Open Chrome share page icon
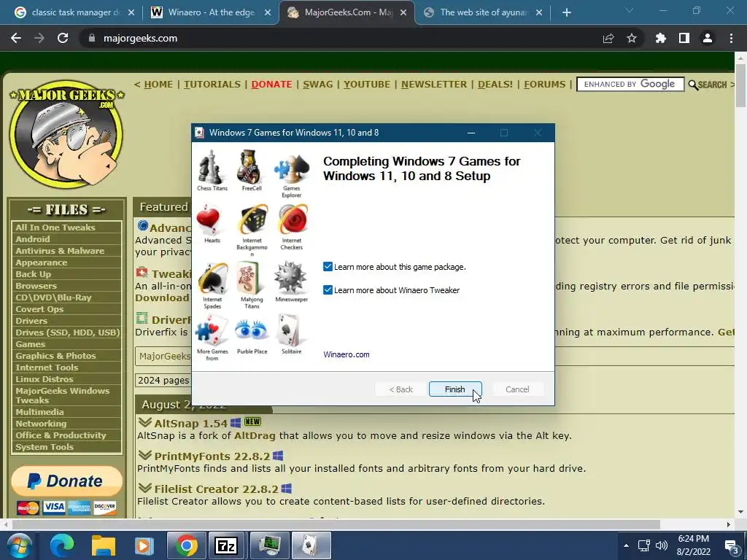Image resolution: width=747 pixels, height=560 pixels. click(608, 38)
